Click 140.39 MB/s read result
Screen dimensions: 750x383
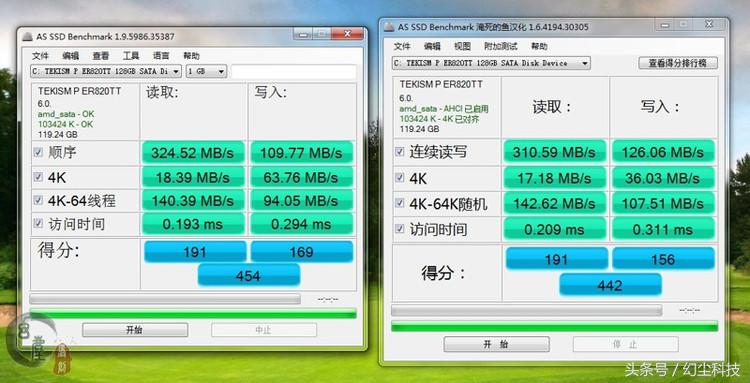click(x=193, y=201)
